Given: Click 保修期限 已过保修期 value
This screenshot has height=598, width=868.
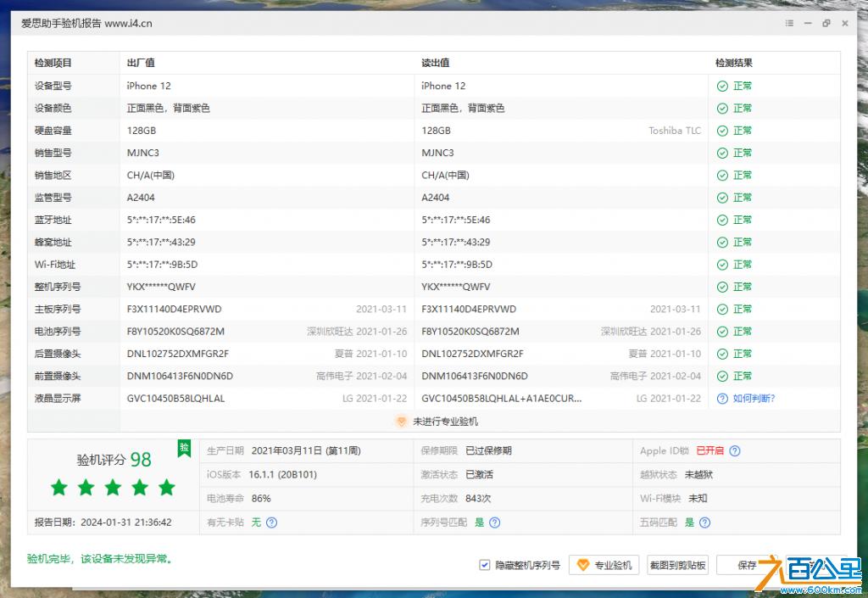Looking at the screenshot, I should [x=489, y=450].
